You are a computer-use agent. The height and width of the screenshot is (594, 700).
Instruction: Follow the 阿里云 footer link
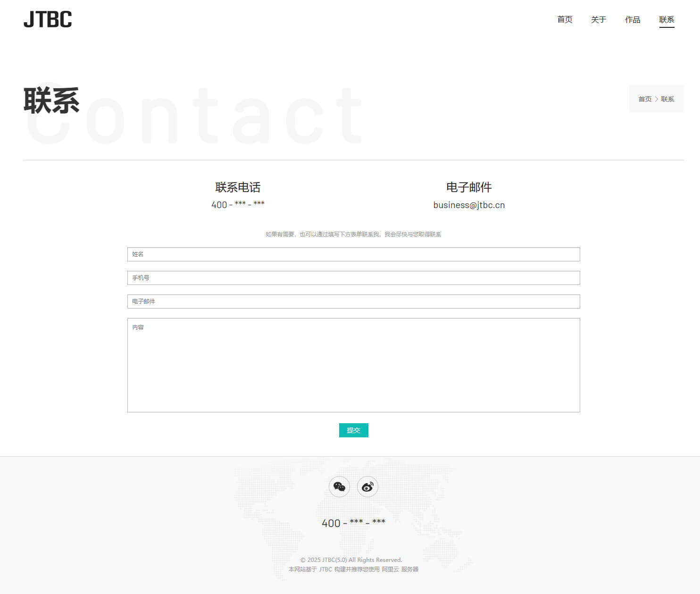point(390,569)
